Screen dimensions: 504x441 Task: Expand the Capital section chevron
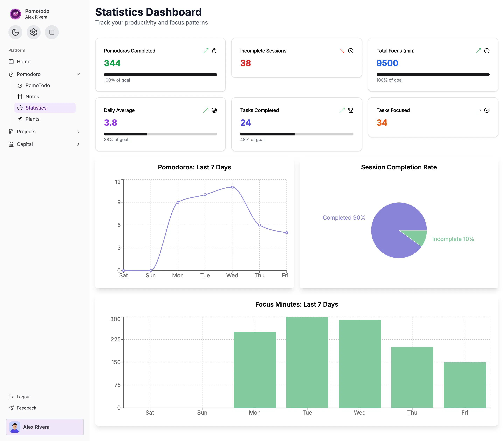coord(78,144)
